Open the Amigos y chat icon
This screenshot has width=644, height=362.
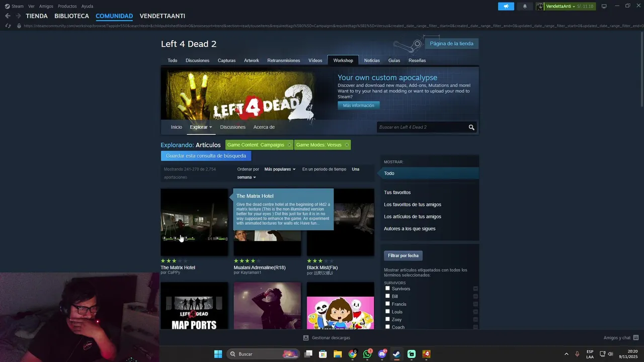click(x=636, y=338)
